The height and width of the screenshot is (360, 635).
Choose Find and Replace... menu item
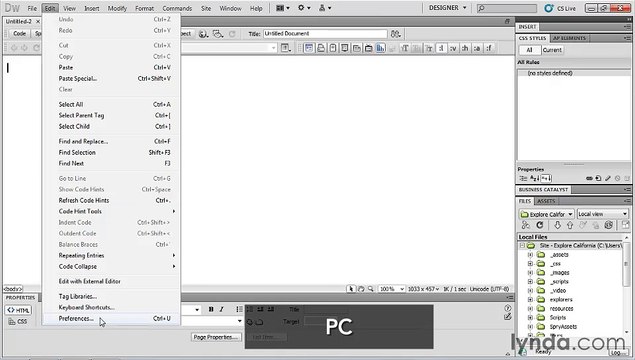[x=111, y=141]
